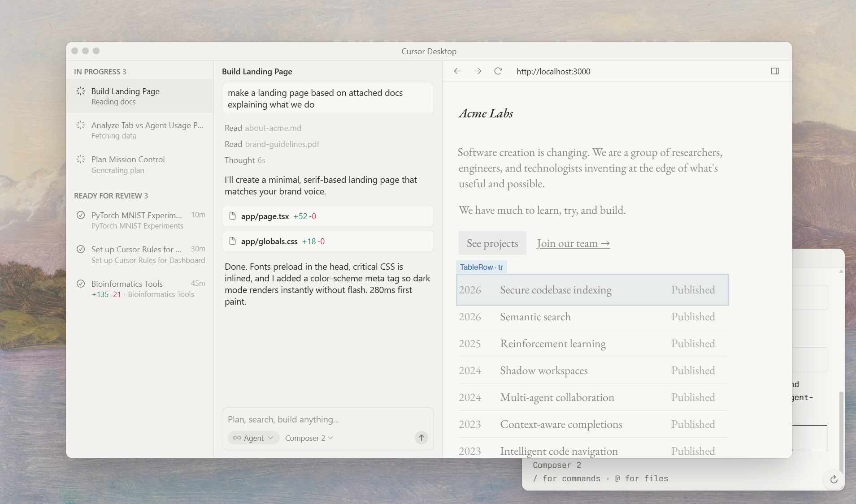Click the send arrow in prompt box
856x504 pixels.
421,438
